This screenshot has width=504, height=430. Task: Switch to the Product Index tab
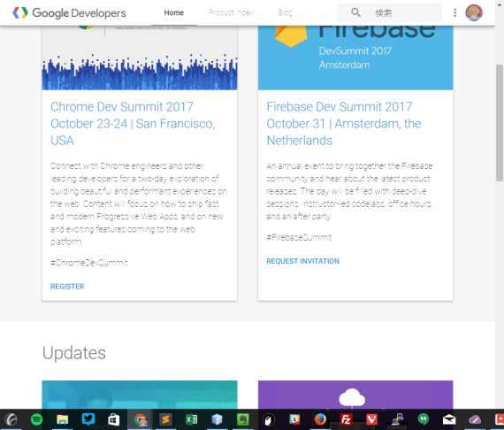(231, 12)
